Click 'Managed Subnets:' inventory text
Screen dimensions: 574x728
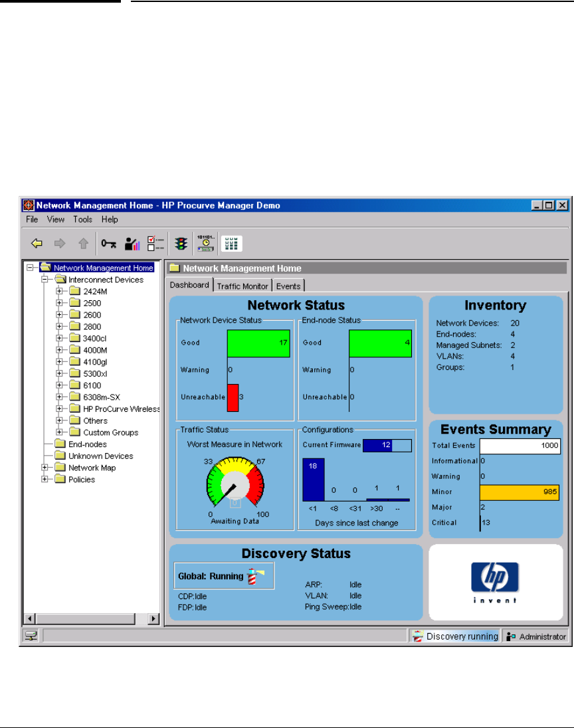(469, 345)
